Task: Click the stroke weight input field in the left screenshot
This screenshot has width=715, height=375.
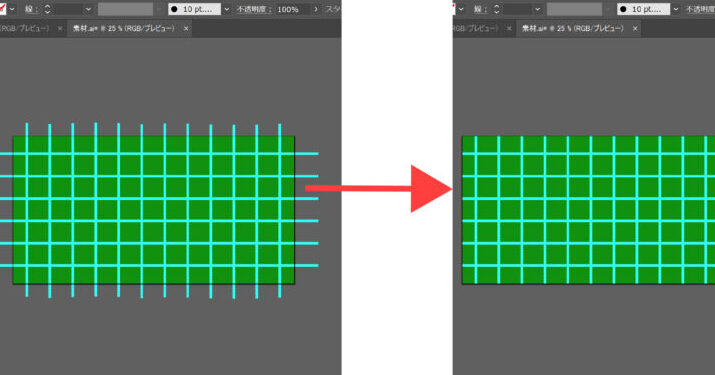Action: [x=67, y=9]
